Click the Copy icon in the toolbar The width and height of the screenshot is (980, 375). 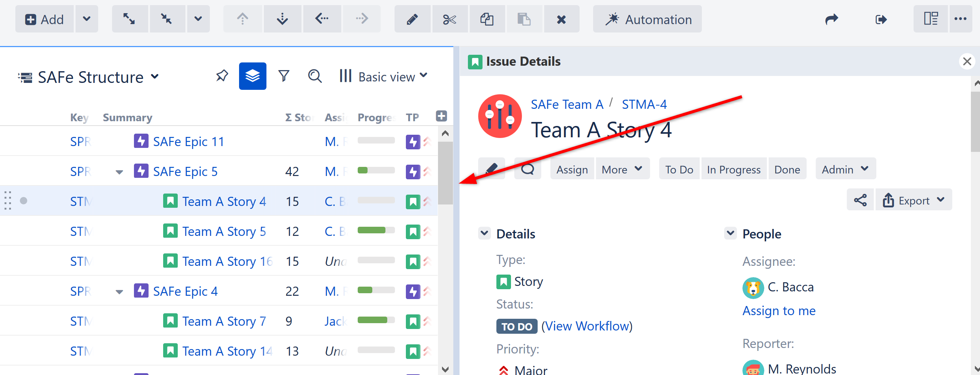[x=487, y=19]
